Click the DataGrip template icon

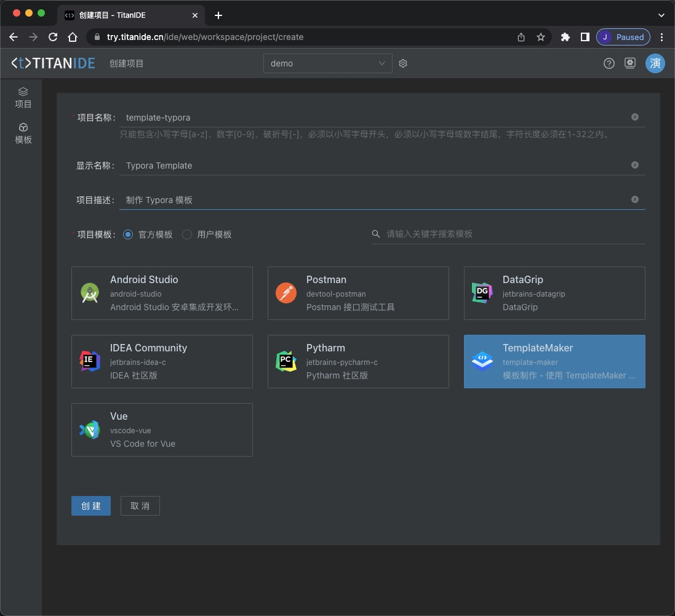[482, 293]
